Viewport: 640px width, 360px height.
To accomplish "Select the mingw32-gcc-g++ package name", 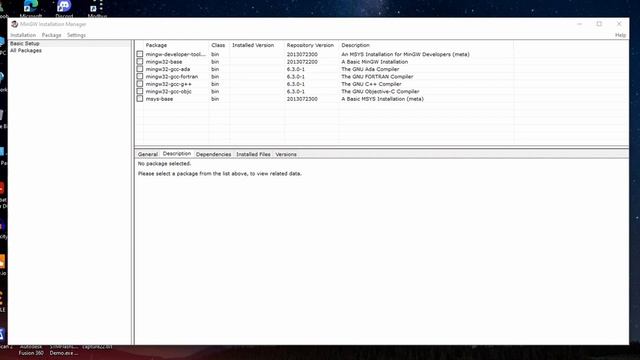I will coord(169,84).
